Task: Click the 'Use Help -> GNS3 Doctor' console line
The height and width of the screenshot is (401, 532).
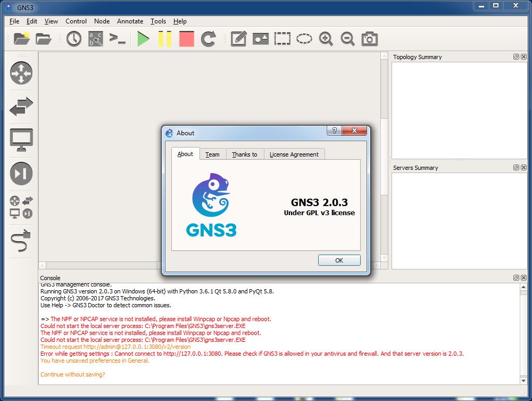Action: pyautogui.click(x=106, y=305)
